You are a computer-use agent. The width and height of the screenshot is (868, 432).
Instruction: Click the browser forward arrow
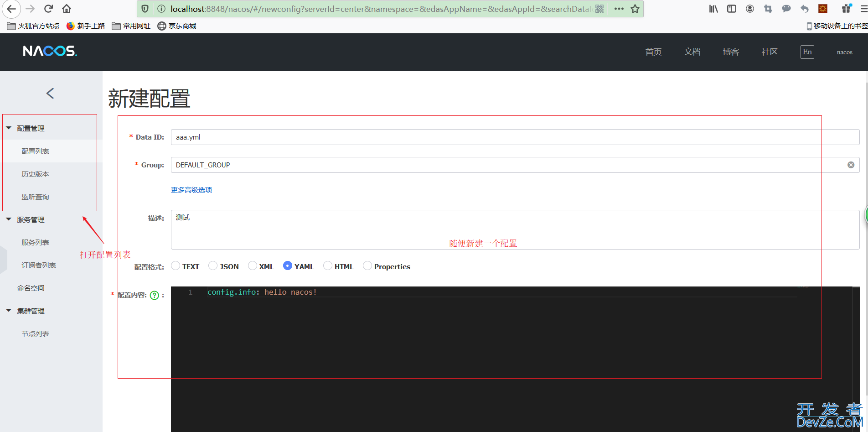tap(30, 9)
